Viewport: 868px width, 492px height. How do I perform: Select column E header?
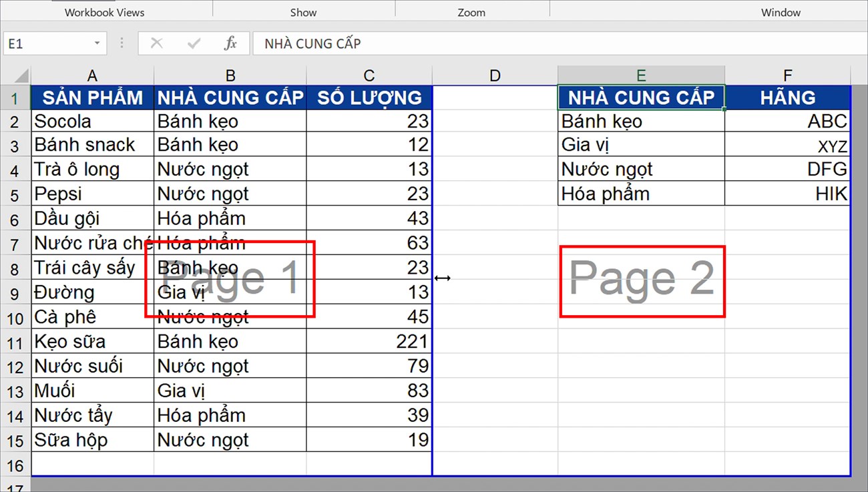pyautogui.click(x=641, y=75)
